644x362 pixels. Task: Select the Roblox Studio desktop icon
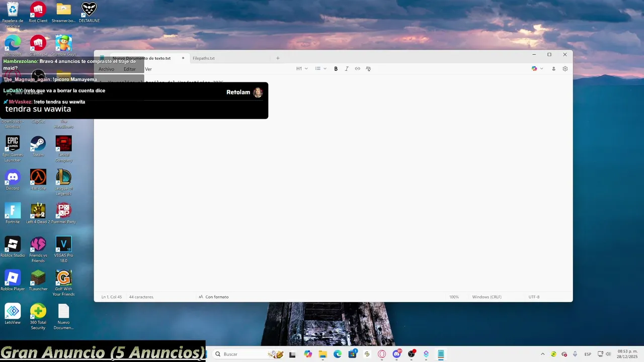[x=13, y=247]
